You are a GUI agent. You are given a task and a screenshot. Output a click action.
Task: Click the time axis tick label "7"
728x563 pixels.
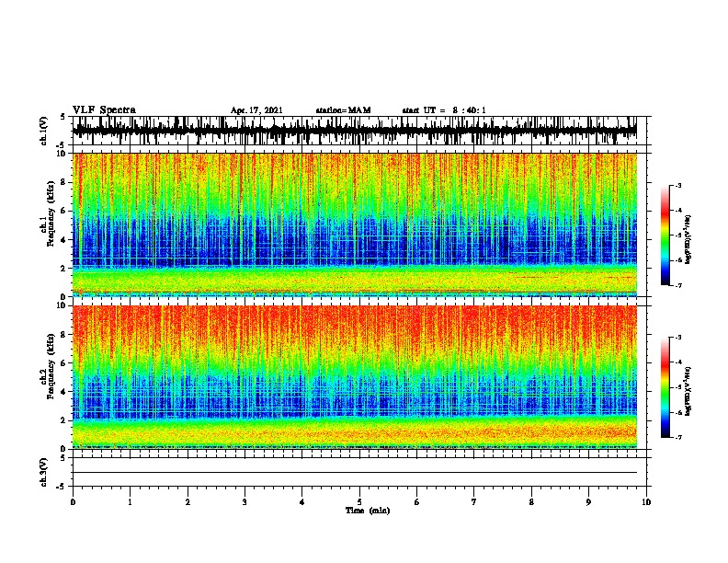[474, 502]
